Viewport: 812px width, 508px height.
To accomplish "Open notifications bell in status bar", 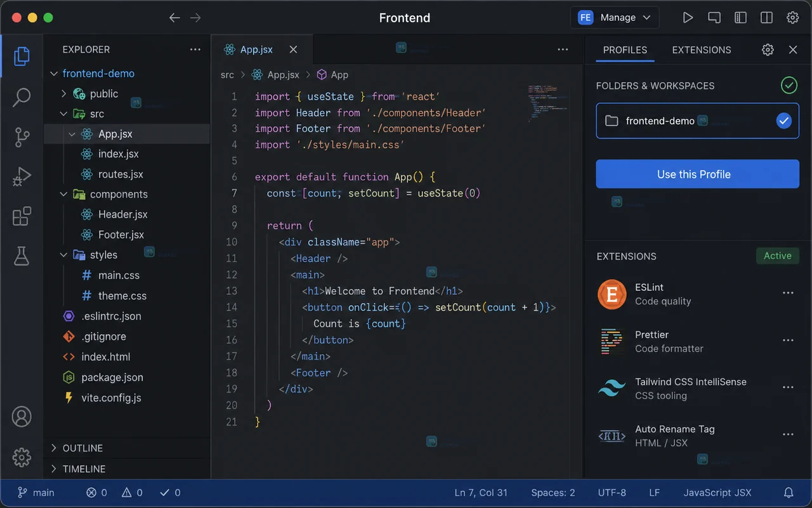I will click(789, 493).
